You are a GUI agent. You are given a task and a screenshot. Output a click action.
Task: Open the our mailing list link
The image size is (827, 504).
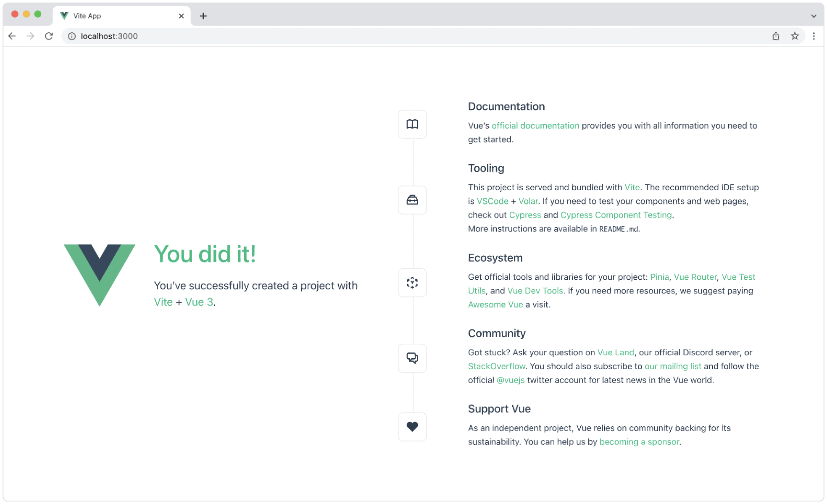click(673, 366)
